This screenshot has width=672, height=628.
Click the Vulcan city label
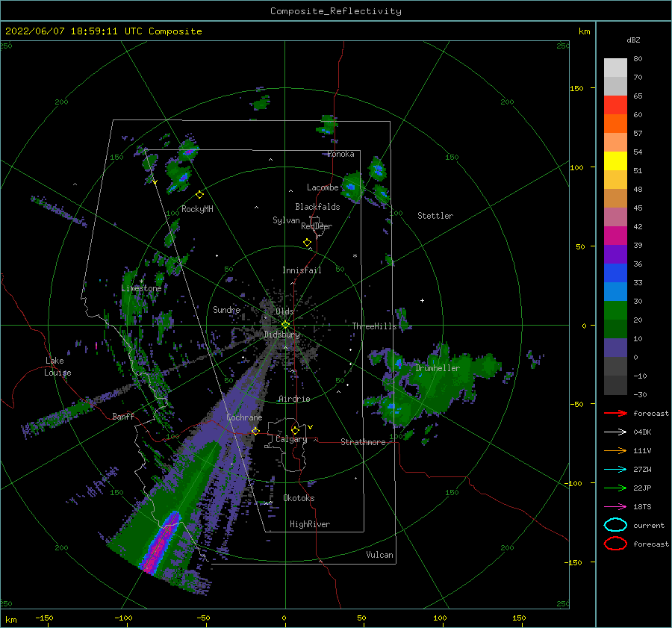[x=380, y=555]
